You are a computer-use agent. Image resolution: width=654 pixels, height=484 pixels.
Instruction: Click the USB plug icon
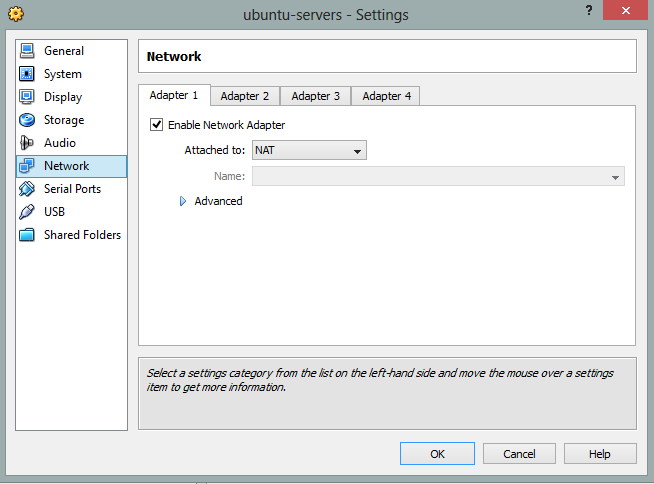tap(27, 212)
